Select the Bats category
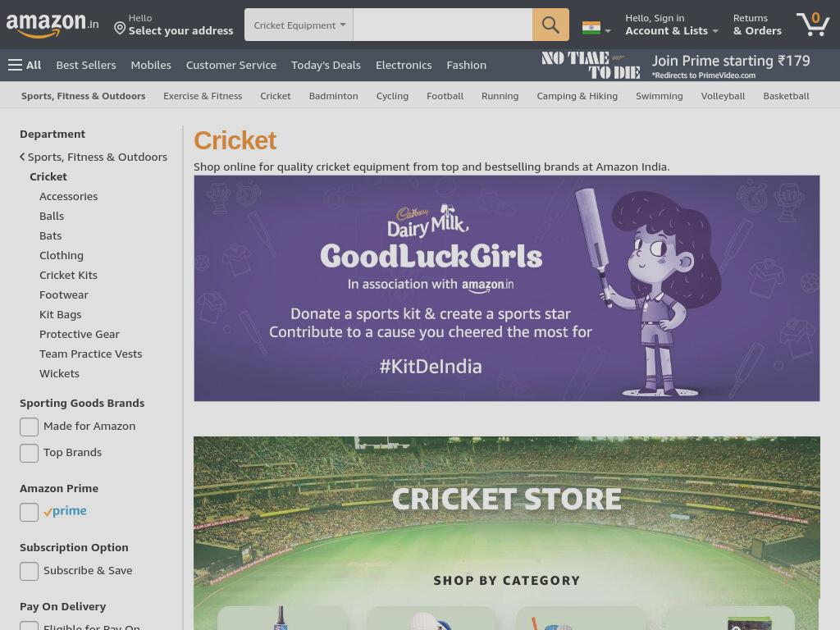The width and height of the screenshot is (840, 630). click(50, 235)
